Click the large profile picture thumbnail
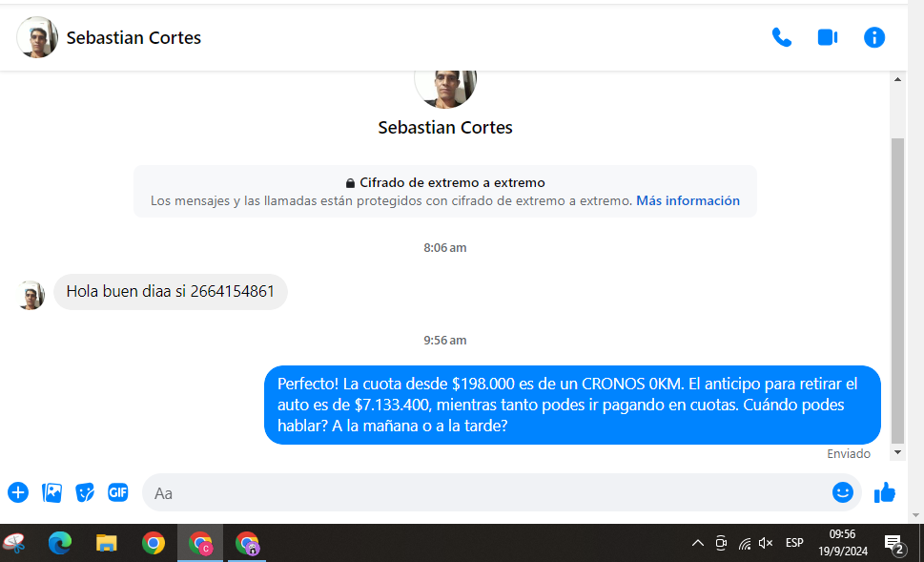This screenshot has height=562, width=924. [445, 84]
